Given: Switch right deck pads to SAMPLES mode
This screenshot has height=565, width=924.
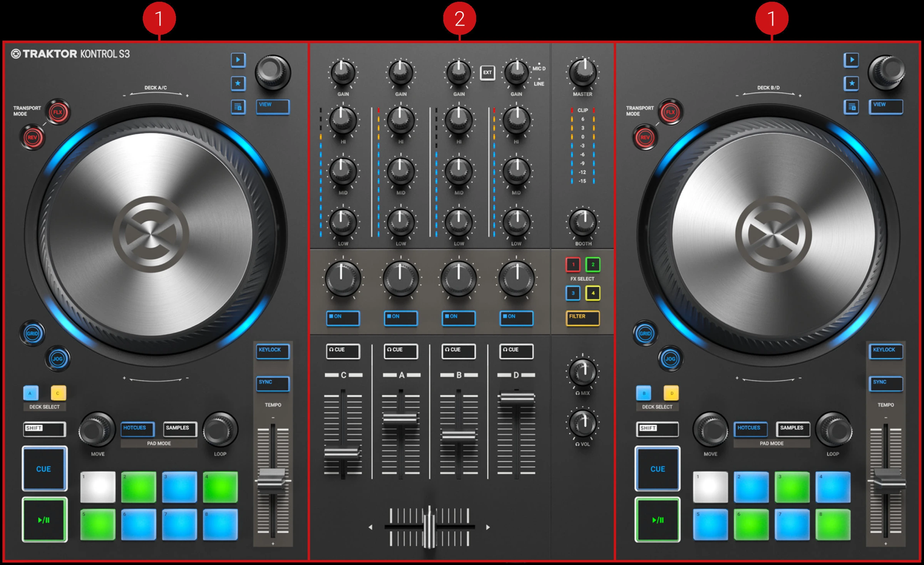Looking at the screenshot, I should pyautogui.click(x=793, y=429).
